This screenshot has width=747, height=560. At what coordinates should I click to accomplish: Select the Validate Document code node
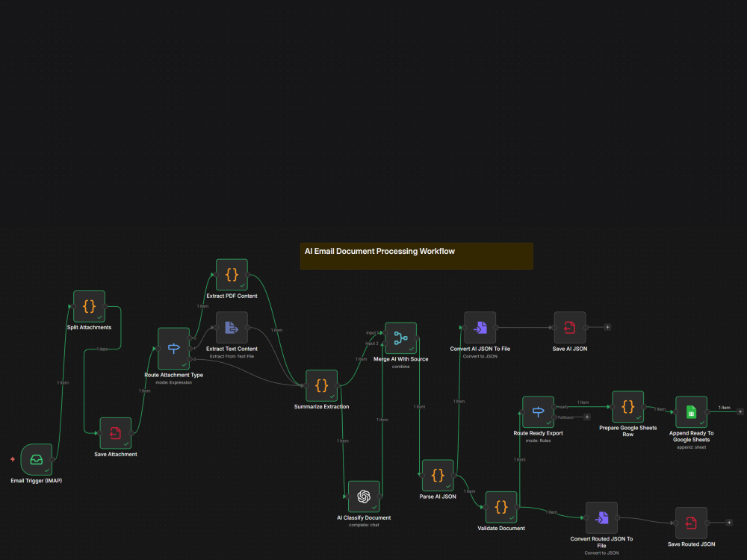501,507
